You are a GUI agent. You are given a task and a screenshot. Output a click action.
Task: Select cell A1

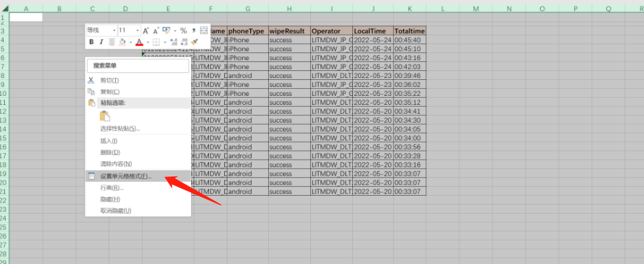click(26, 17)
